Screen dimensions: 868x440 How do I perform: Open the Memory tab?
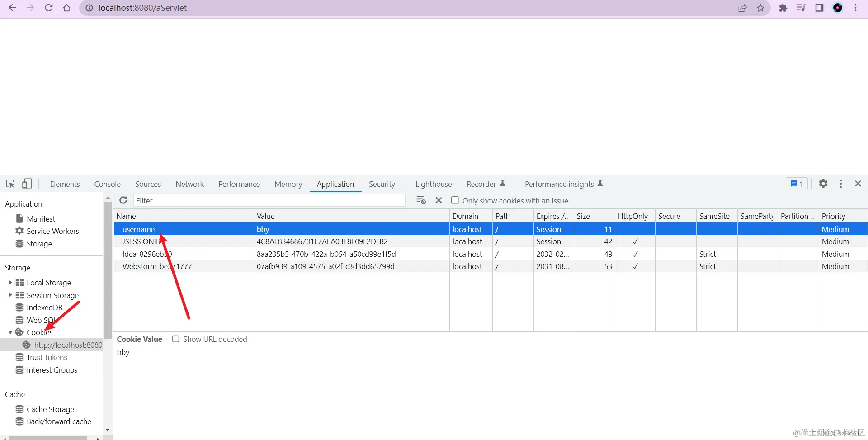(x=288, y=184)
